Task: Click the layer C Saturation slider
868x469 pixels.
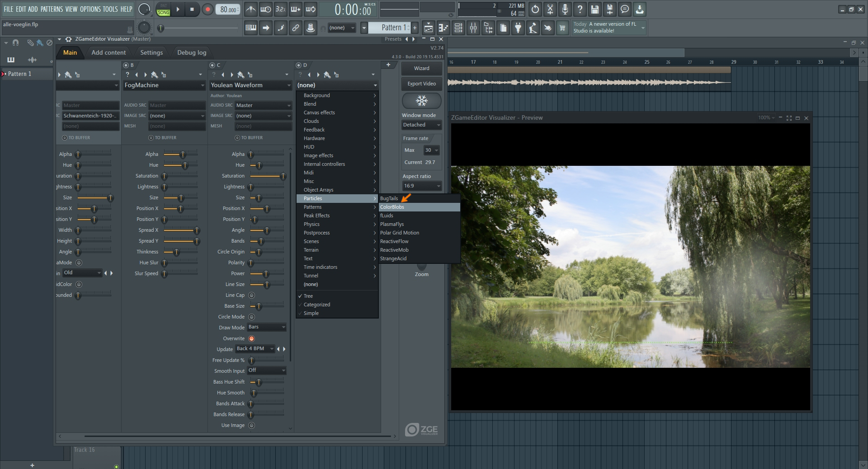Action: click(x=267, y=176)
